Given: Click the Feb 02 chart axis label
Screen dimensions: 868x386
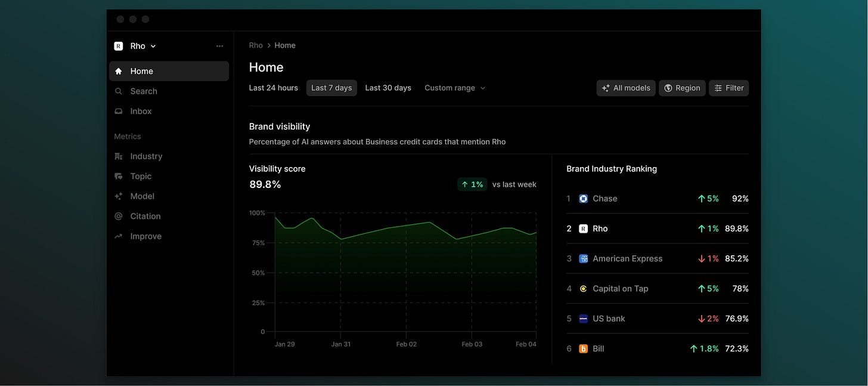Looking at the screenshot, I should [x=407, y=344].
